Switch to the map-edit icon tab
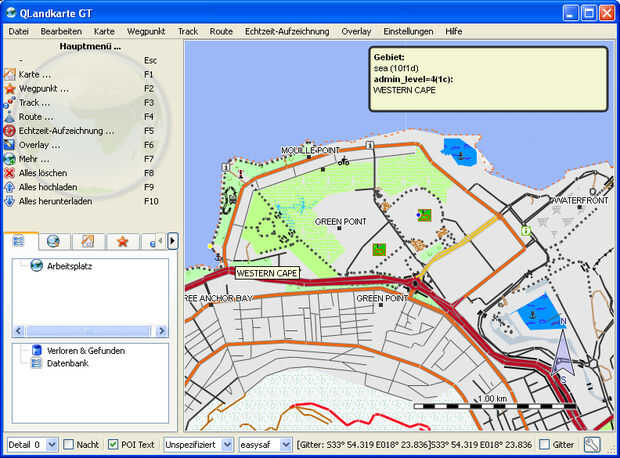This screenshot has width=620, height=458. click(88, 241)
